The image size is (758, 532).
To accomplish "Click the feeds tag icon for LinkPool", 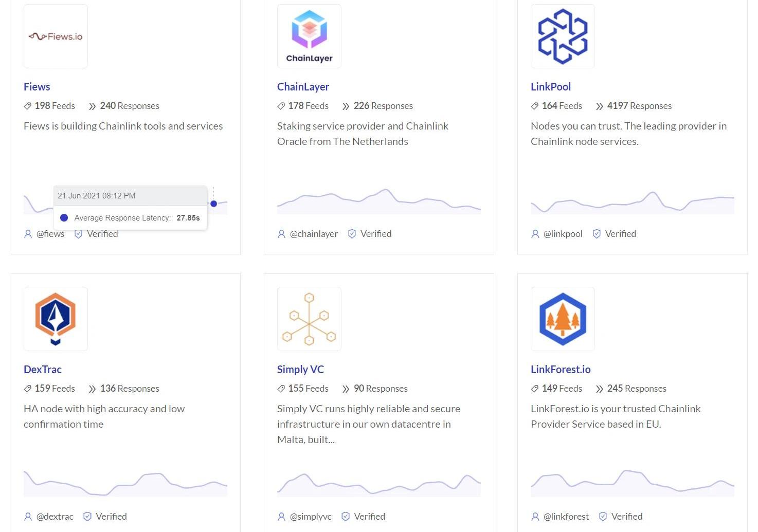I will 535,106.
